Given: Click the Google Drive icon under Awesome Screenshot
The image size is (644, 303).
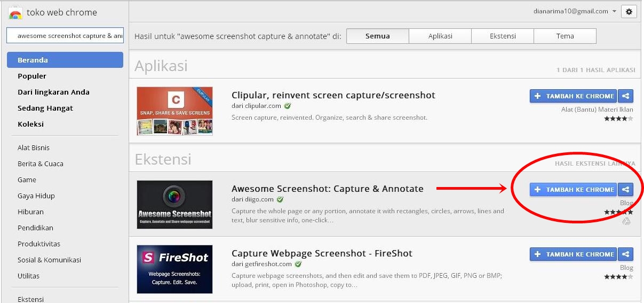Looking at the screenshot, I should (x=626, y=221).
